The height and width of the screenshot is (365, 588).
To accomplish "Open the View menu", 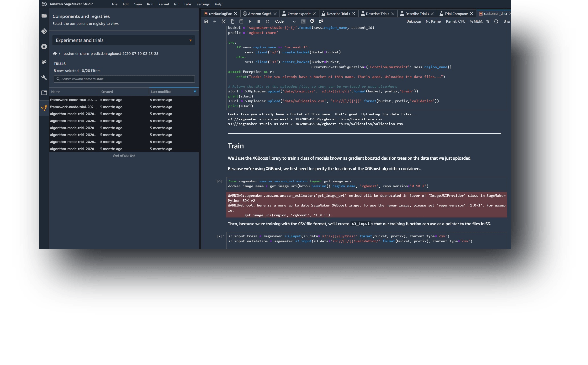I will [138, 4].
